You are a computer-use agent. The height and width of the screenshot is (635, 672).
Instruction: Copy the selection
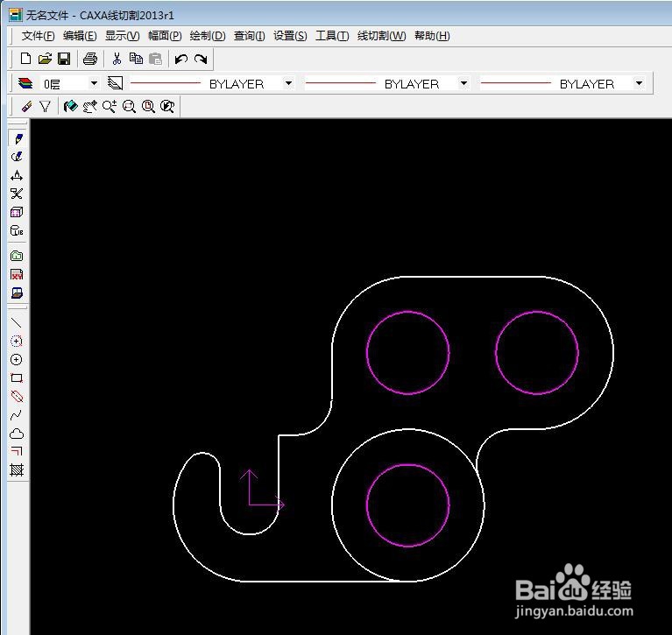tap(136, 59)
